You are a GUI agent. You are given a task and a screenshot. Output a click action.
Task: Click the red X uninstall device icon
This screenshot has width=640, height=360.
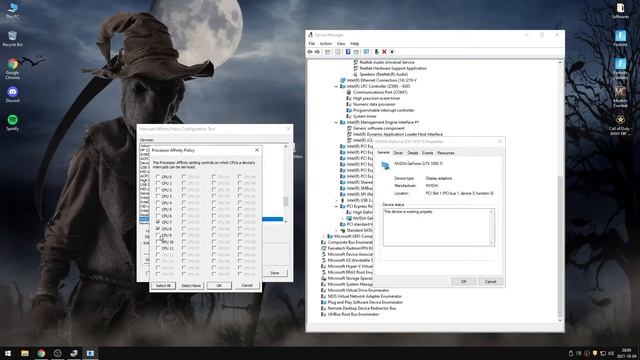click(x=384, y=52)
